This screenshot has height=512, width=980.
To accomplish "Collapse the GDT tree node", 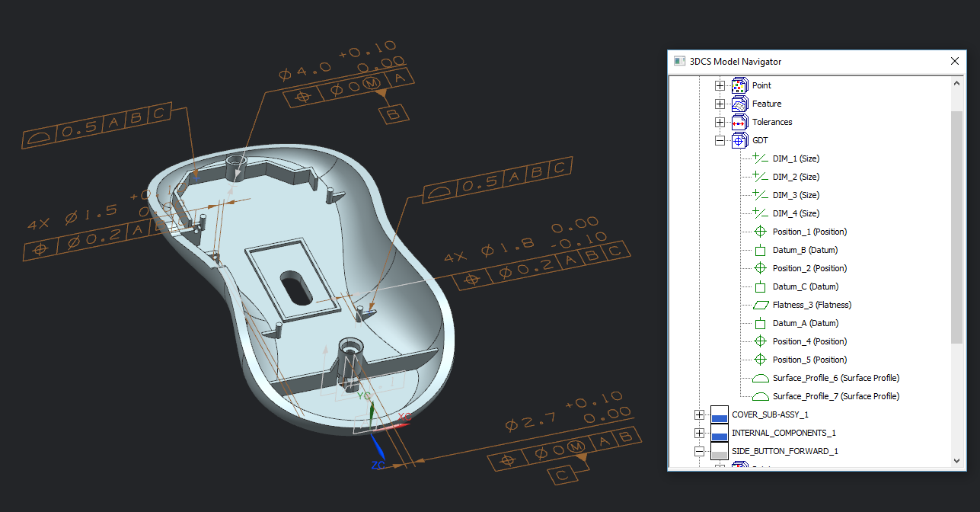I will tap(720, 139).
